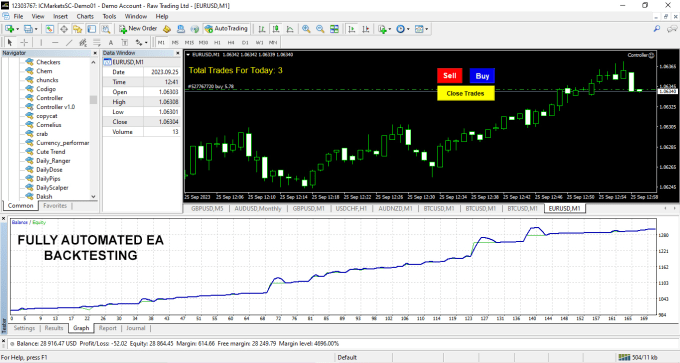This screenshot has height=363, width=680.
Task: Open the tile windows icon
Action: click(334, 29)
